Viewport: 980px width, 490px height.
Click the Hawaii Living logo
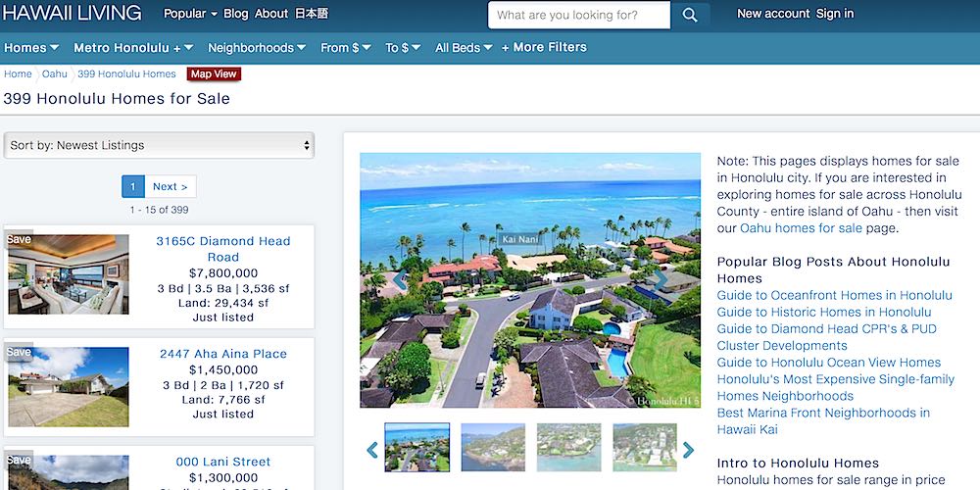click(73, 14)
